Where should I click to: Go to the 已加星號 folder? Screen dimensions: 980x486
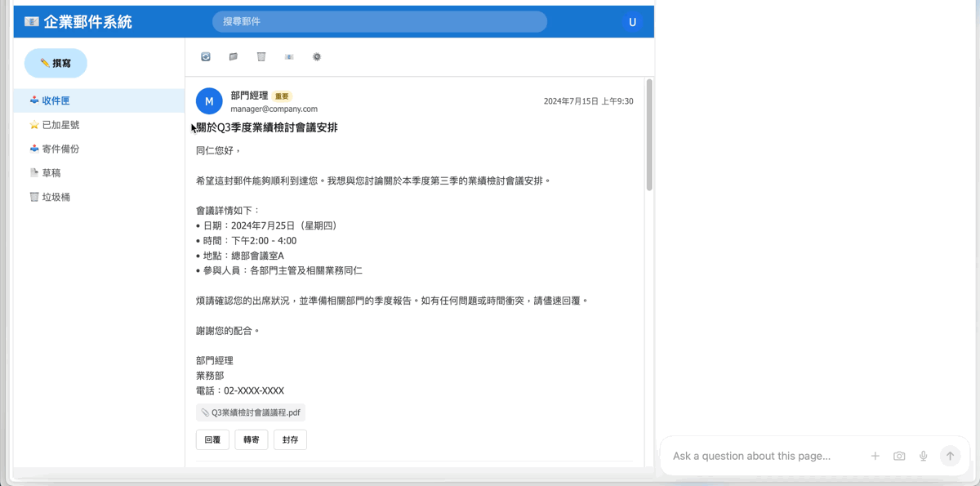60,125
